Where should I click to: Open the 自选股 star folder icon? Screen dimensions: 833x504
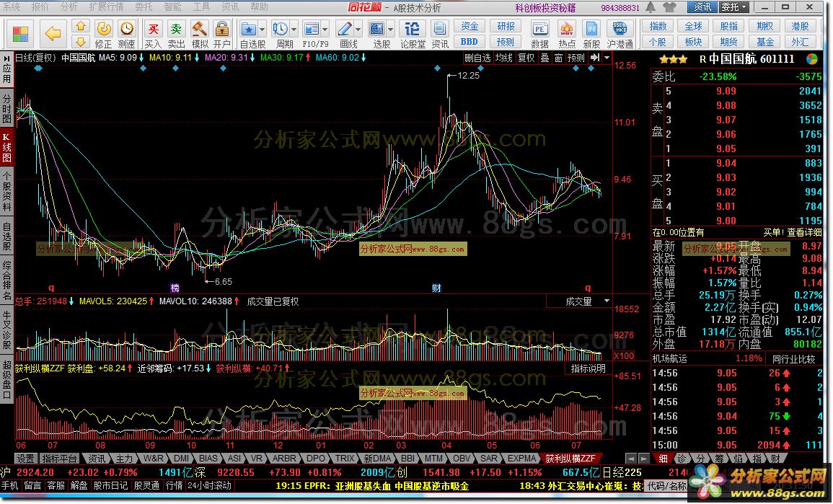pos(248,30)
